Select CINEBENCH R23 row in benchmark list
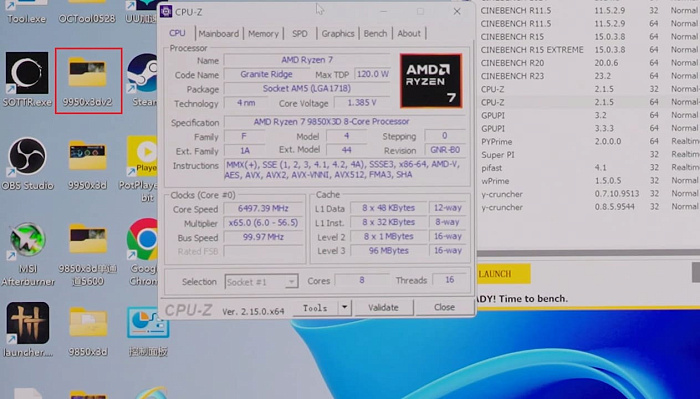Viewport: 700px width, 399px height. [589, 76]
